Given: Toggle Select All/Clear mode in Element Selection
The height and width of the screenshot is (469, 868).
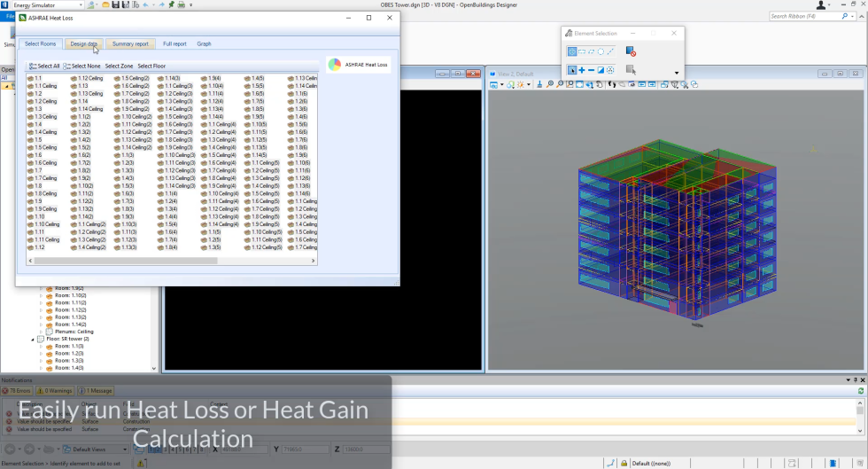Looking at the screenshot, I should click(x=610, y=70).
